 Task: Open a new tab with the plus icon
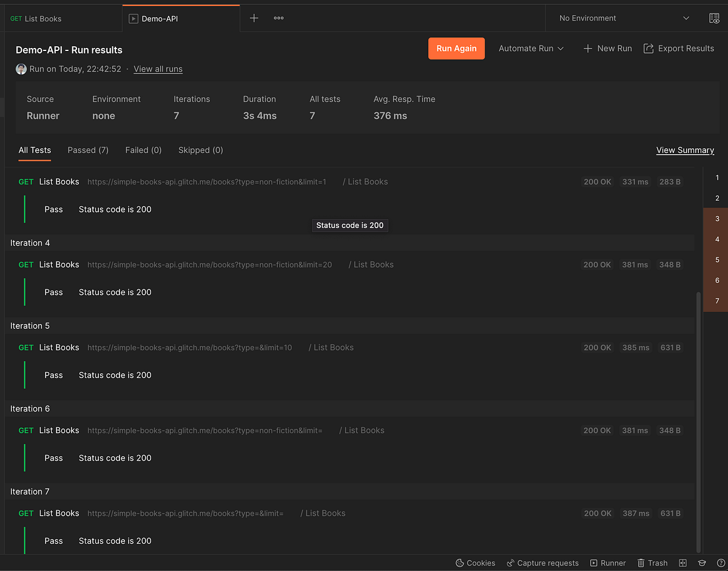(254, 18)
